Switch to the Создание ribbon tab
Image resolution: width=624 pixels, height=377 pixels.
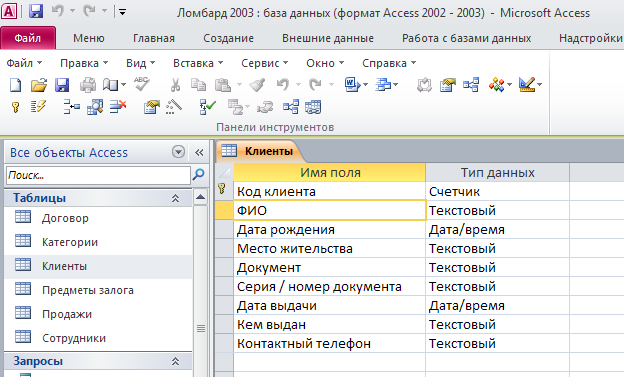point(228,38)
